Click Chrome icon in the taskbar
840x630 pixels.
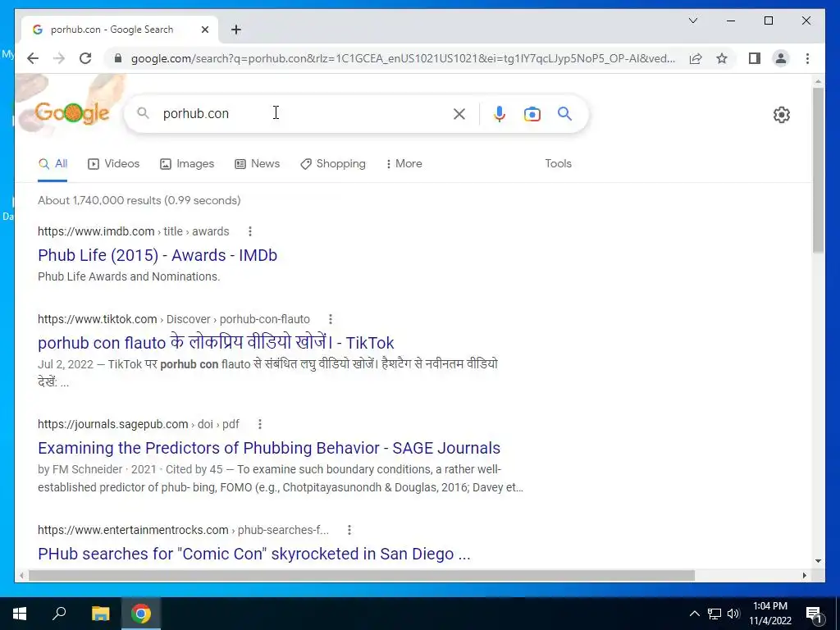pyautogui.click(x=141, y=614)
